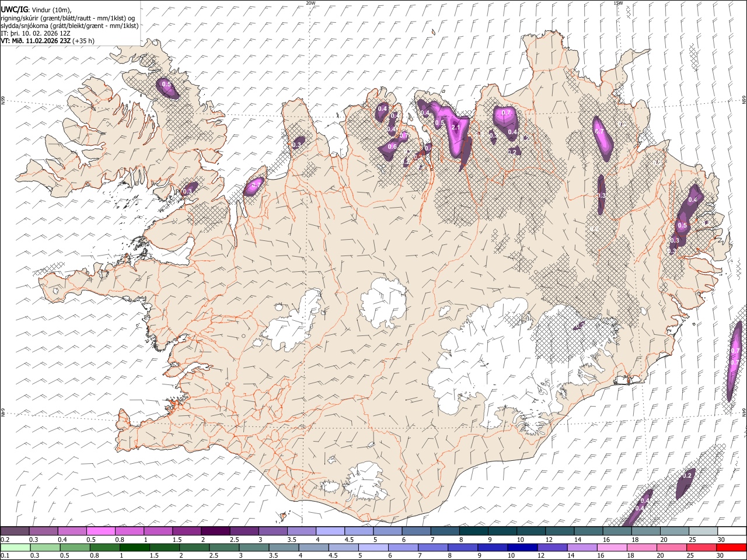Image resolution: width=747 pixels, height=560 pixels.
Task: Click the '0.6' precipitation value on the map
Action: (x=392, y=146)
